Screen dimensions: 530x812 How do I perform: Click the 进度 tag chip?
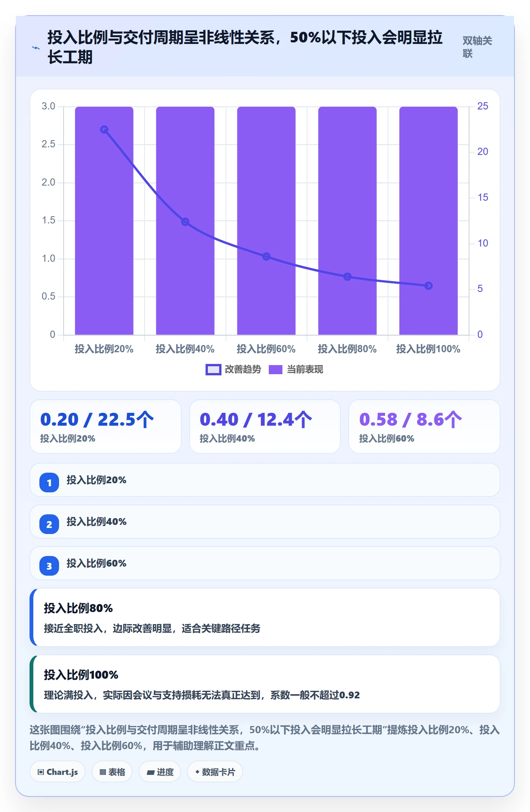(x=160, y=771)
